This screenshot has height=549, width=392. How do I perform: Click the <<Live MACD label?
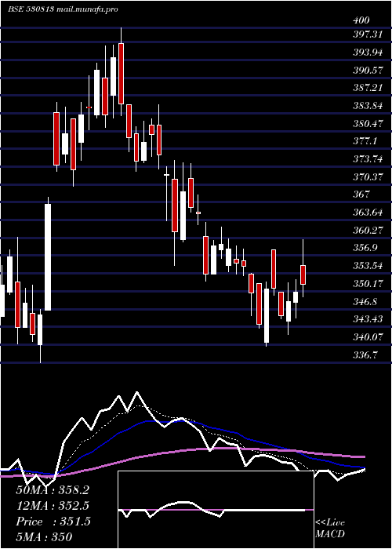(x=330, y=529)
